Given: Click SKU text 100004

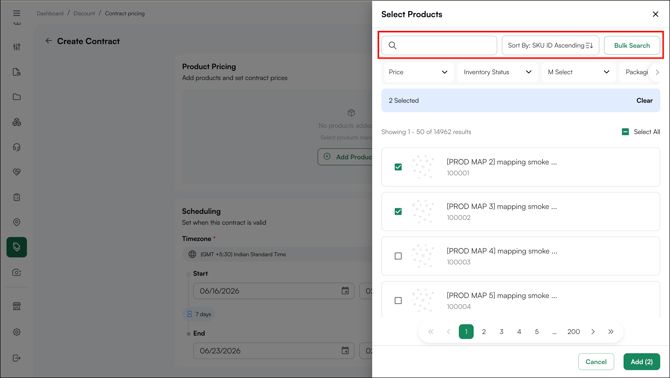Looking at the screenshot, I should pyautogui.click(x=458, y=306).
